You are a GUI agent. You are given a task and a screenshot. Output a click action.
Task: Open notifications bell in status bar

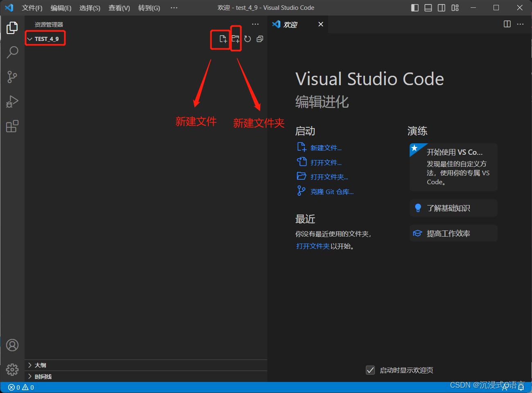521,387
